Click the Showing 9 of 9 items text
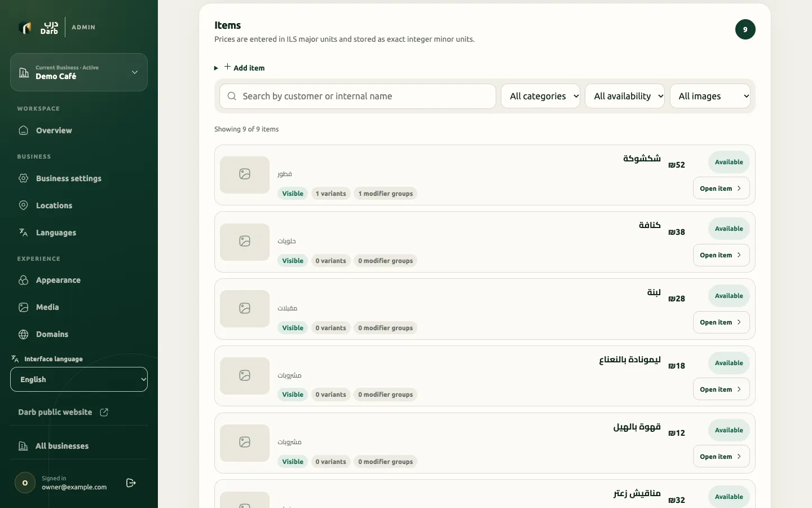The image size is (812, 508). pyautogui.click(x=246, y=129)
